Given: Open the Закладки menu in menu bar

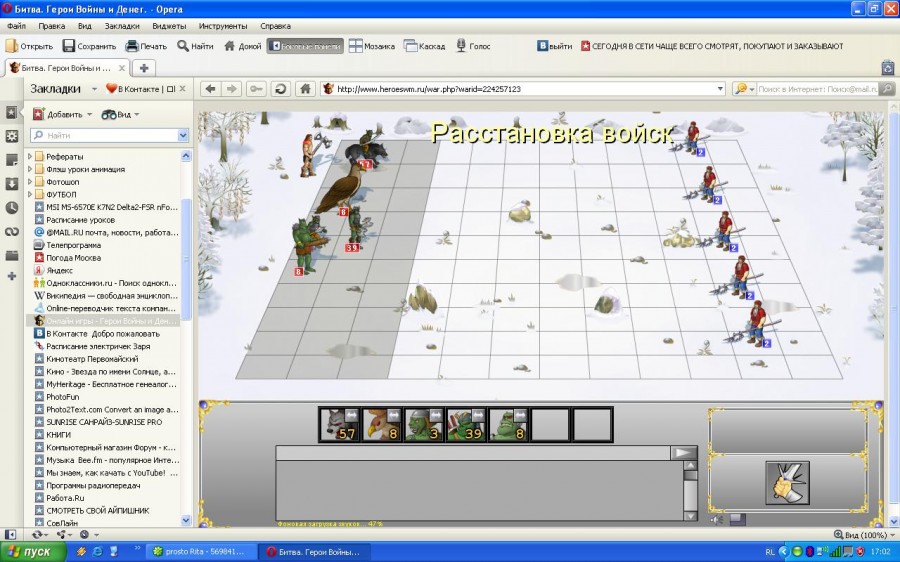Looking at the screenshot, I should pos(122,26).
